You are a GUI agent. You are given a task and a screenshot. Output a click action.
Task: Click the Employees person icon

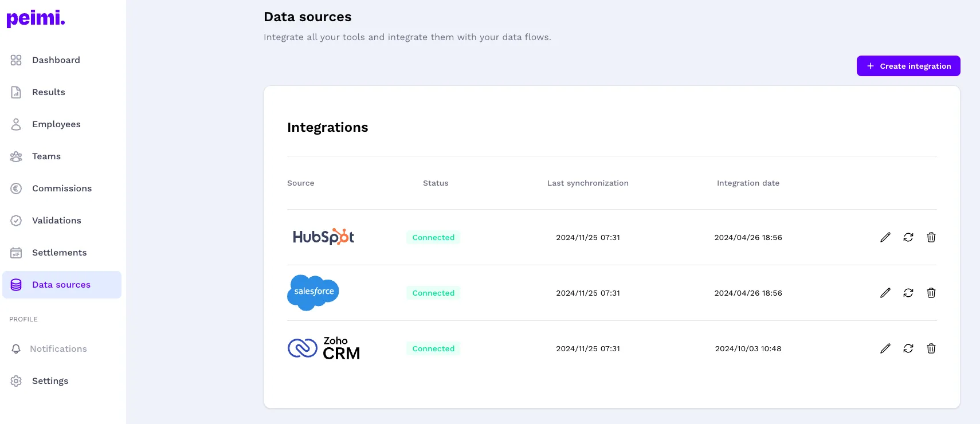(16, 124)
